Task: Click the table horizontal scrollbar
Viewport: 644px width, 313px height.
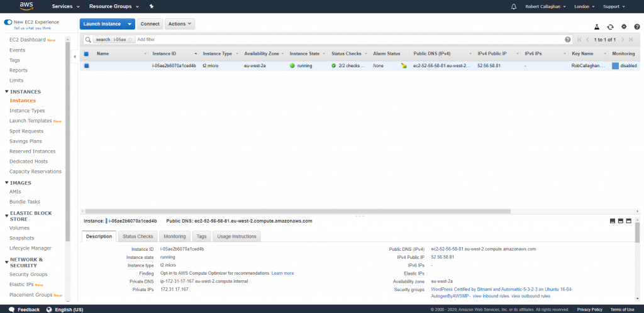Action: coord(297,211)
